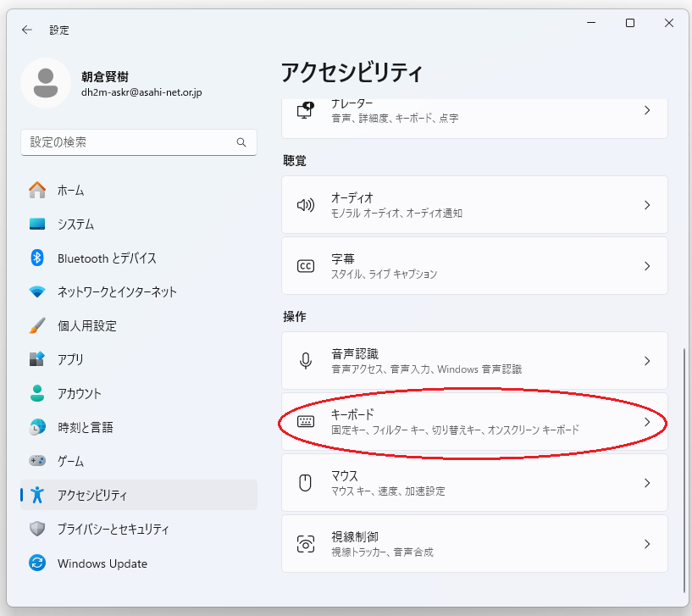Image resolution: width=692 pixels, height=616 pixels.
Task: Open キーボード row chevron arrow
Action: tap(647, 422)
